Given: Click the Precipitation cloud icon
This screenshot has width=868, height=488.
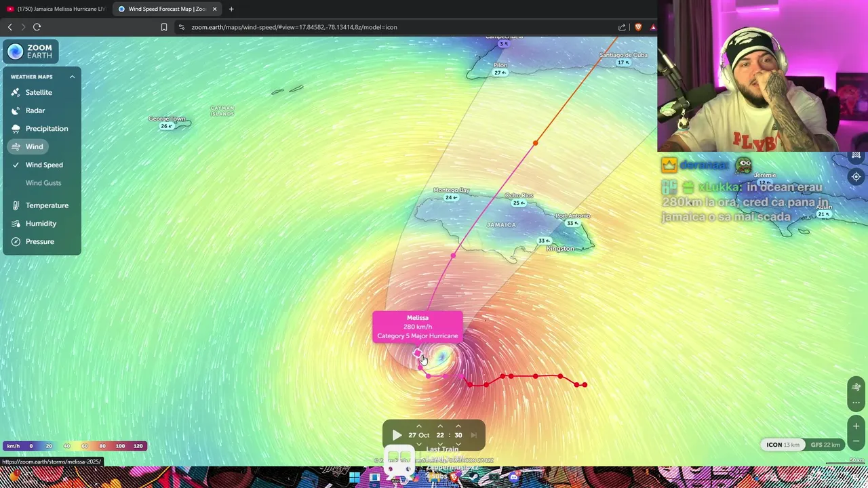Looking at the screenshot, I should pyautogui.click(x=16, y=129).
